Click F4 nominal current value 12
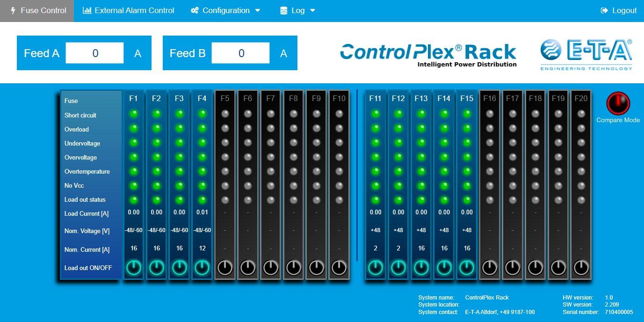644x322 pixels. (x=202, y=248)
